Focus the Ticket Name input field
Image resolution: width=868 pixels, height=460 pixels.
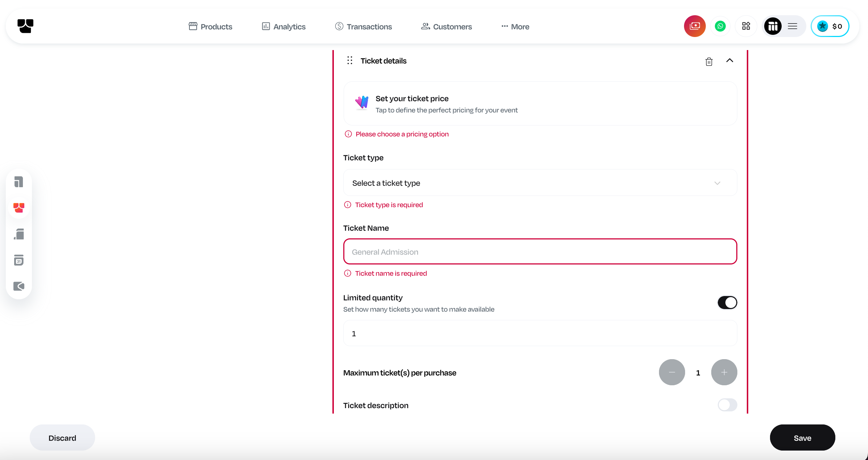point(540,252)
